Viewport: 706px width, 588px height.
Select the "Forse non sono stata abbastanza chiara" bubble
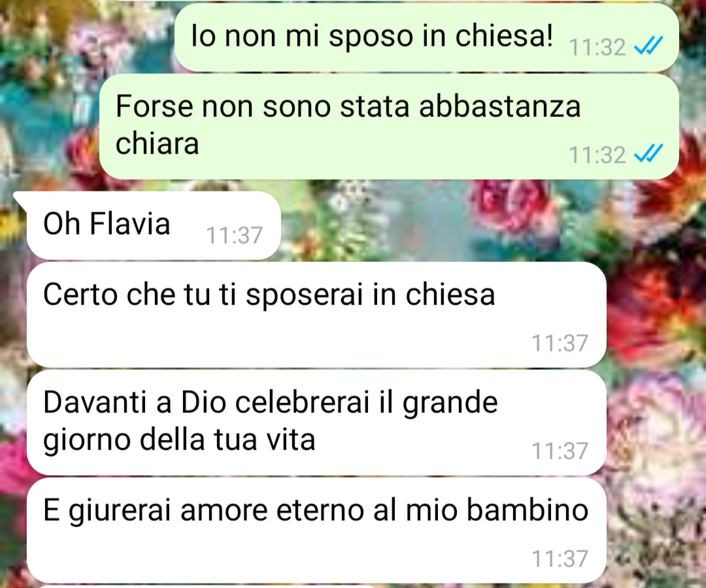(x=389, y=126)
